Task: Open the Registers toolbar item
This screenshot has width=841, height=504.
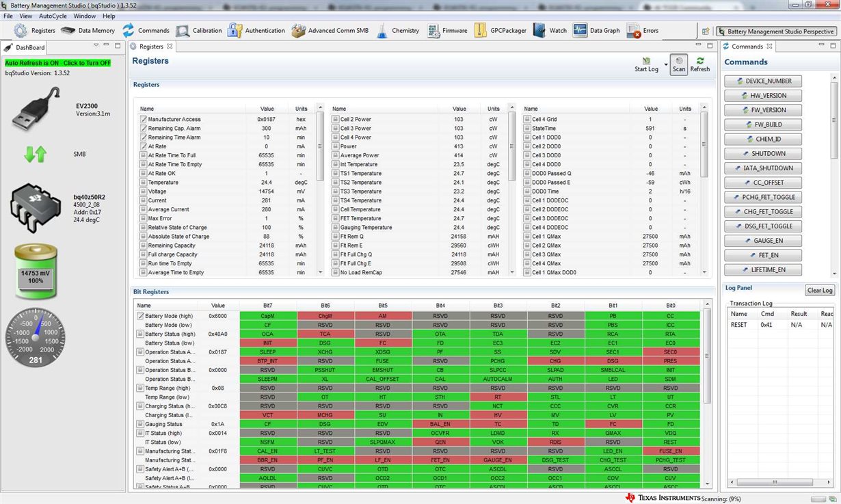Action: coord(34,31)
